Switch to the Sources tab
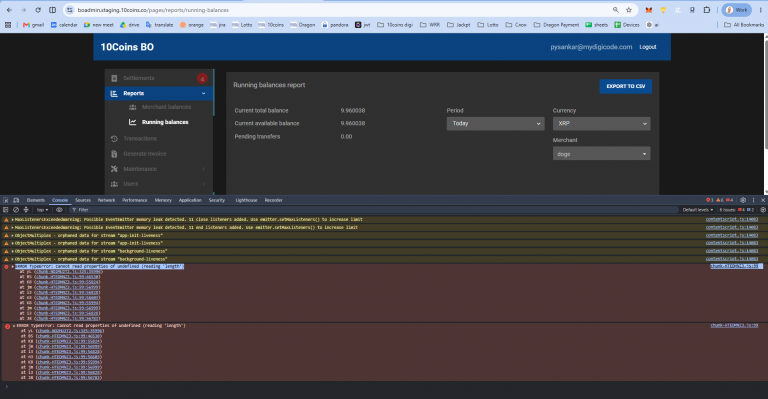The image size is (768, 399). pos(83,200)
